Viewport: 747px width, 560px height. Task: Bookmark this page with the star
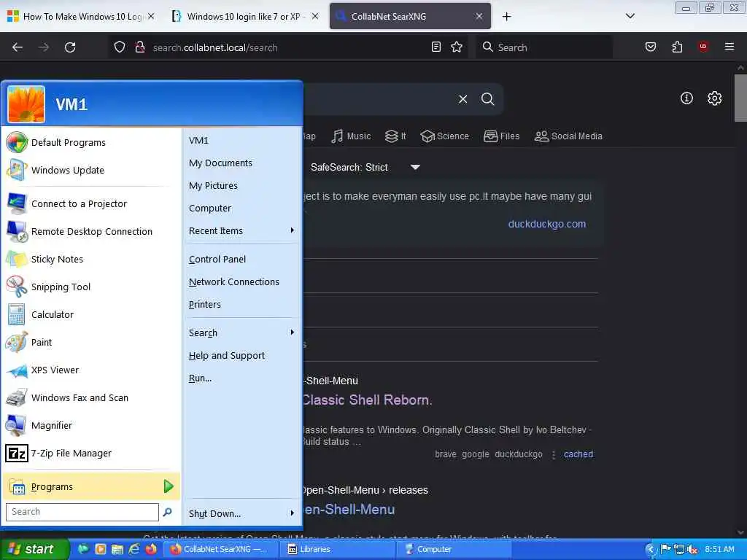[x=457, y=47]
